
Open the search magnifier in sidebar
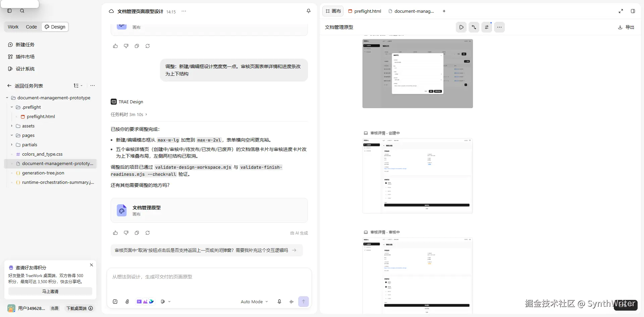point(22,11)
